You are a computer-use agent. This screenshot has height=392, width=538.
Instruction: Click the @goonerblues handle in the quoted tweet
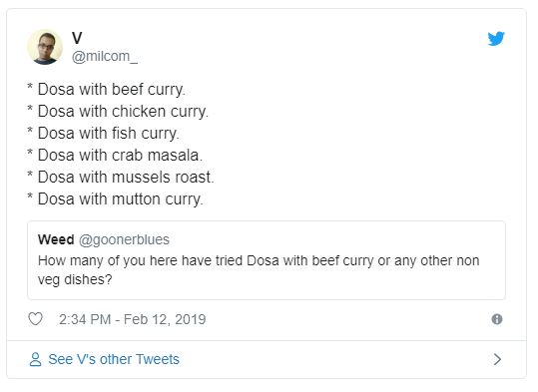[x=124, y=239]
